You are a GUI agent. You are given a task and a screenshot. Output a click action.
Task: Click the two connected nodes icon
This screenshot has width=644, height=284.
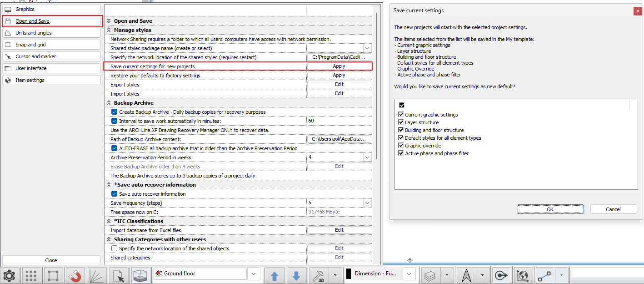[x=544, y=275]
